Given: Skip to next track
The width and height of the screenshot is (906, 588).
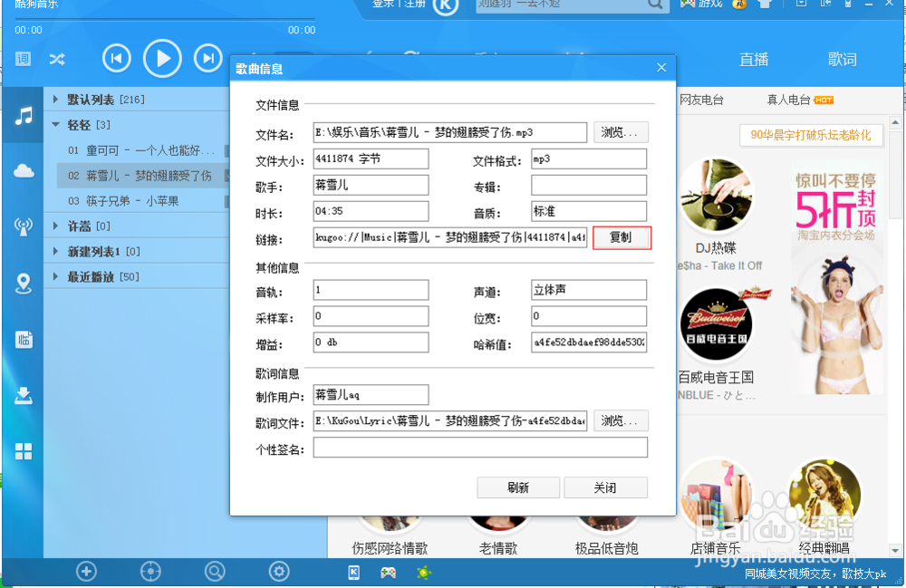Looking at the screenshot, I should pyautogui.click(x=208, y=58).
